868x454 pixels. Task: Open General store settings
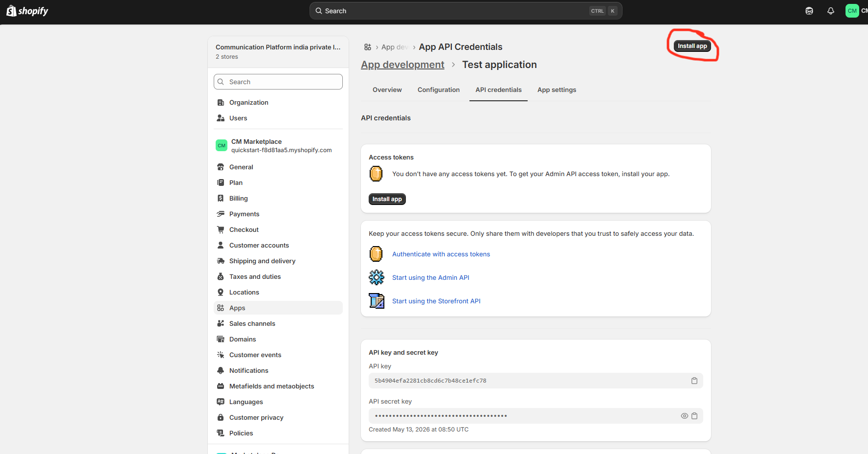tap(278, 167)
